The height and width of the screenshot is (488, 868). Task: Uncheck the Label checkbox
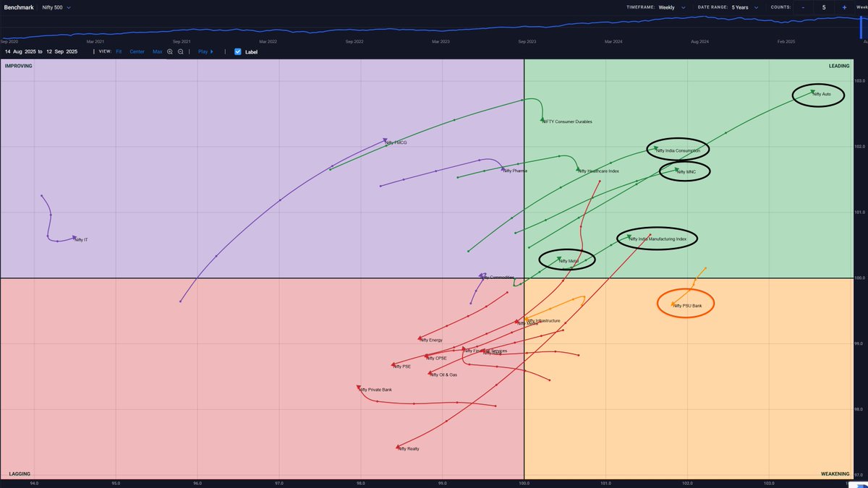coord(237,52)
